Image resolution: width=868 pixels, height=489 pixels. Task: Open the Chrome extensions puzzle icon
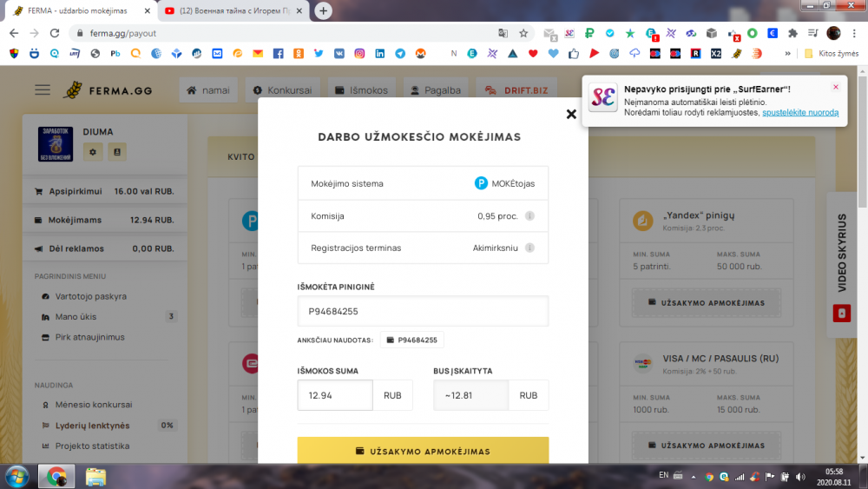click(x=792, y=33)
